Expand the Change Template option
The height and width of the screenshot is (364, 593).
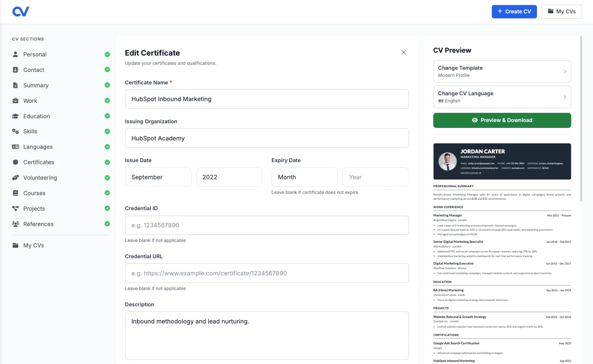[502, 71]
